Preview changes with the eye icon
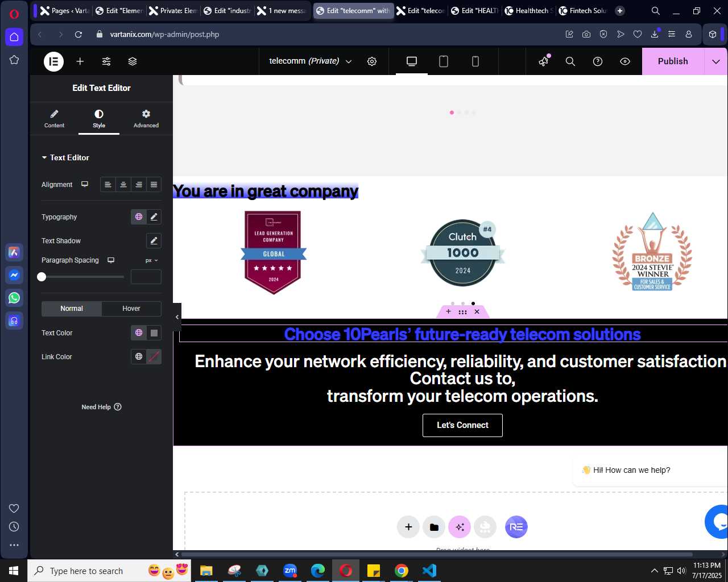This screenshot has height=582, width=728. click(x=625, y=61)
